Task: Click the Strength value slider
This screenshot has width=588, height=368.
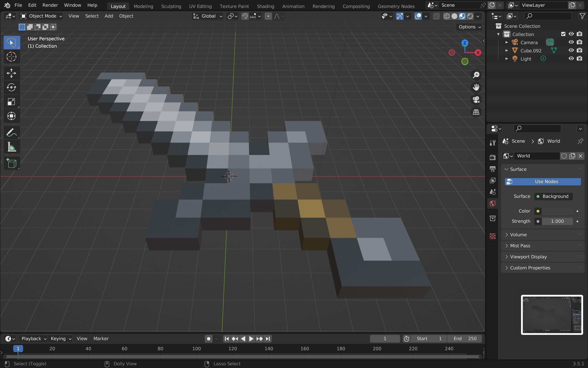Action: (557, 221)
